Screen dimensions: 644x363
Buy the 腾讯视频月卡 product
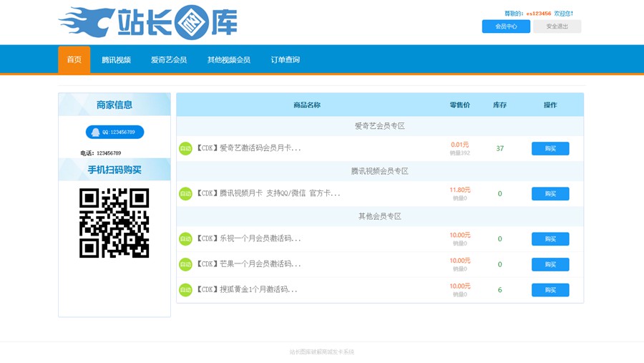pyautogui.click(x=550, y=194)
